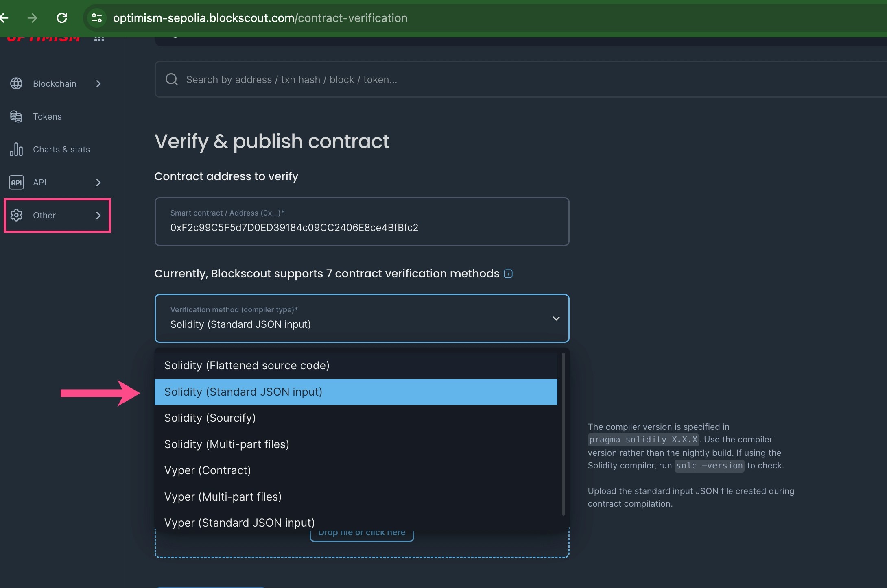The height and width of the screenshot is (588, 887).
Task: Choose Solidity (Sourcify) option
Action: [x=356, y=418]
